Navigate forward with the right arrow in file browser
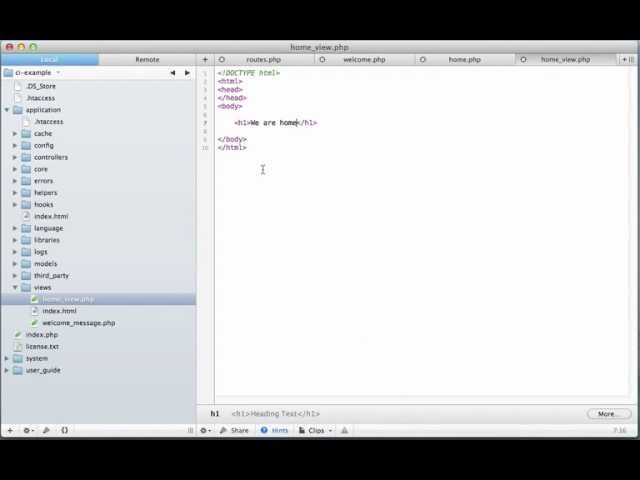 [x=187, y=73]
